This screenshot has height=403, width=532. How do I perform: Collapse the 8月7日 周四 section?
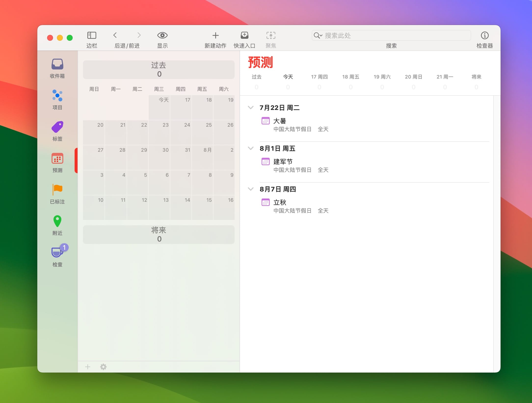[251, 189]
